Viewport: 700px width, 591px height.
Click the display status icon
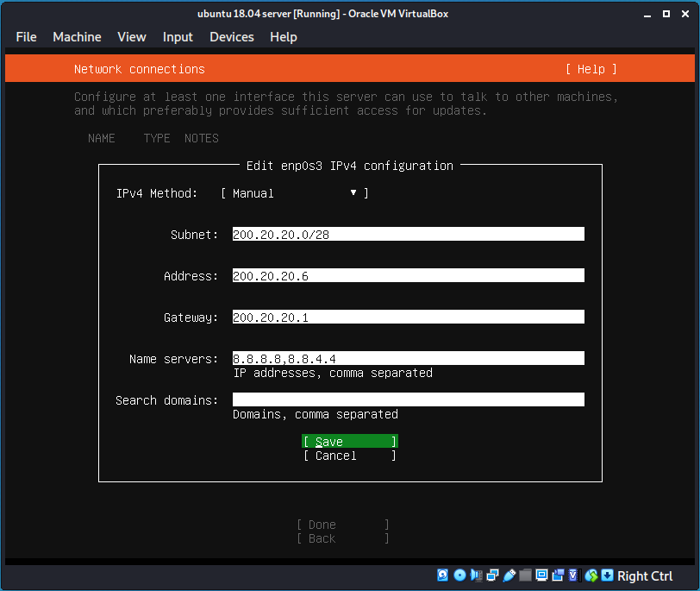pos(541,575)
